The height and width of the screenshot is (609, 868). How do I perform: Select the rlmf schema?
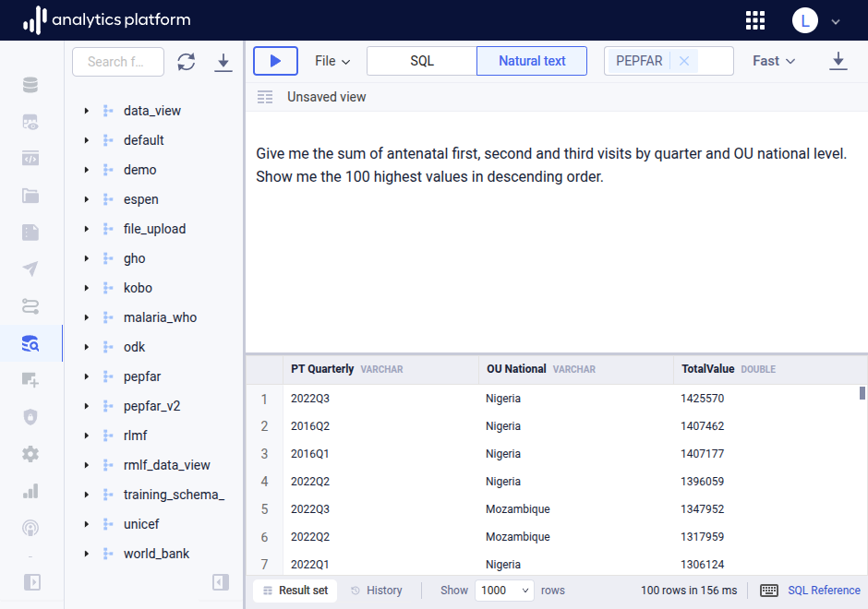[135, 436]
